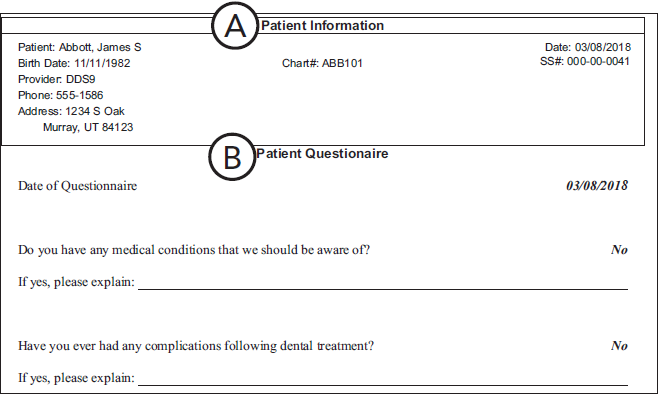The image size is (658, 394).
Task: Click the No answer for dental complications
Action: [619, 346]
